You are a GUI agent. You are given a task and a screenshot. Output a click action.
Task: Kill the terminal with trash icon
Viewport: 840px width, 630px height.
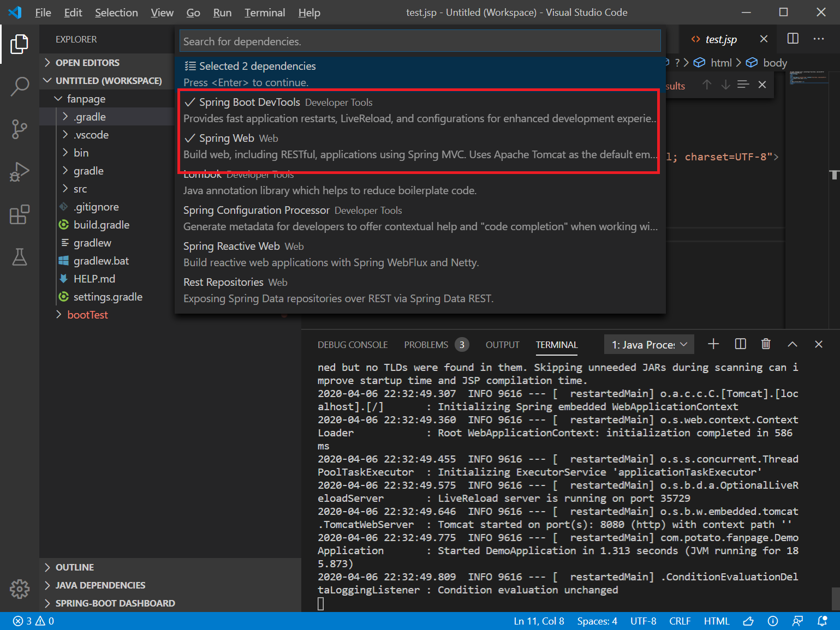[766, 344]
